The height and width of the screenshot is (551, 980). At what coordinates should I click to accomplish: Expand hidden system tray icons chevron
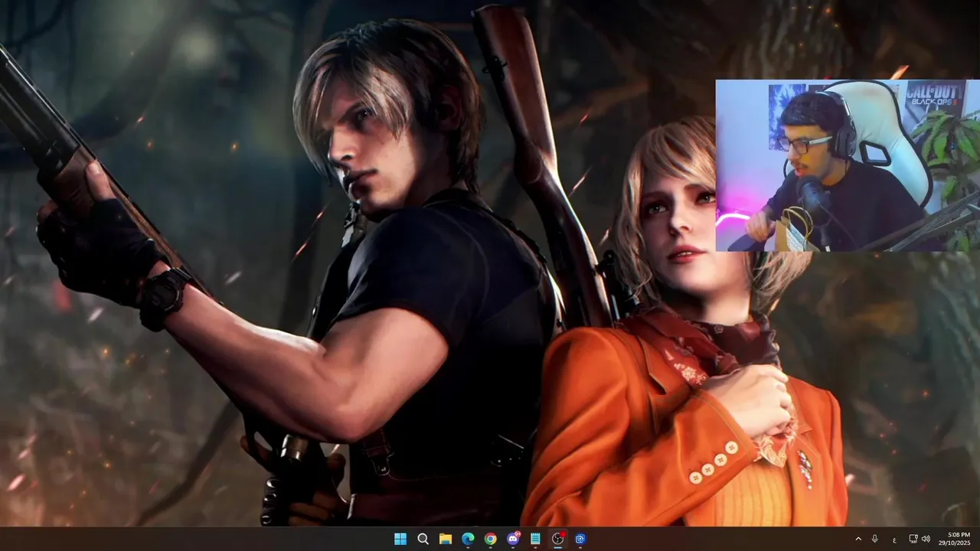click(858, 539)
